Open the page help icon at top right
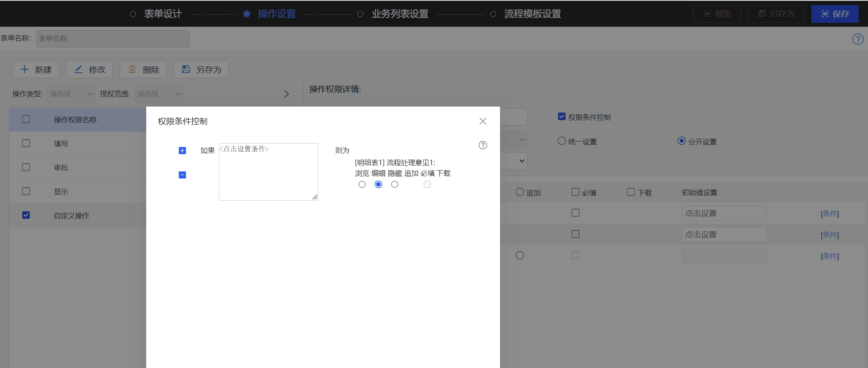 [x=858, y=39]
